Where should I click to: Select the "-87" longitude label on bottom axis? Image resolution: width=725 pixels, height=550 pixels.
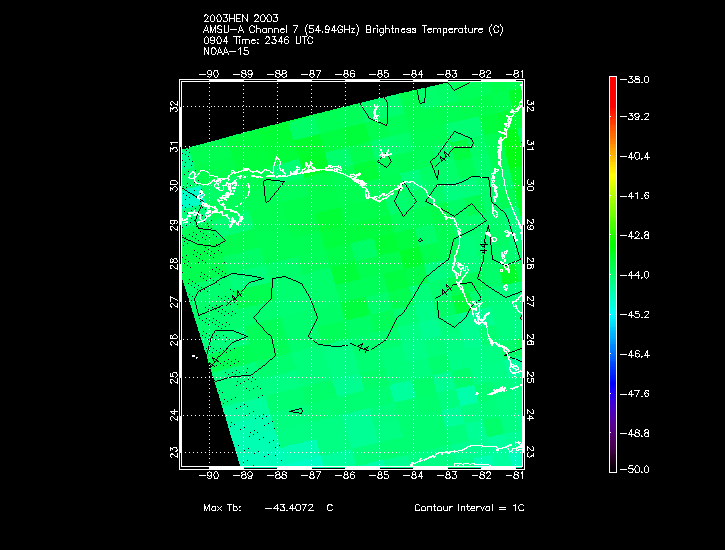[x=311, y=476]
